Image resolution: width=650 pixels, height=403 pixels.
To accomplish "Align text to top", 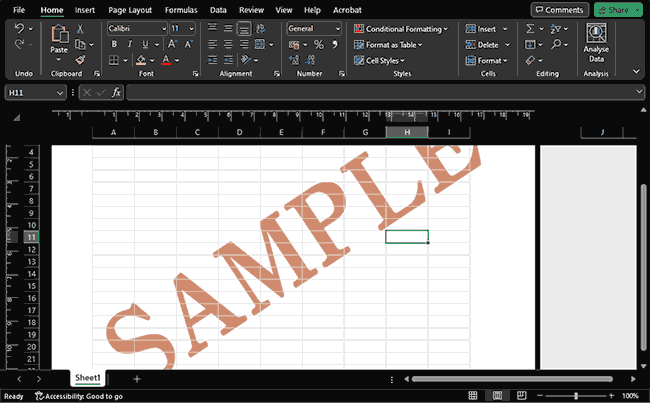I will pyautogui.click(x=212, y=28).
